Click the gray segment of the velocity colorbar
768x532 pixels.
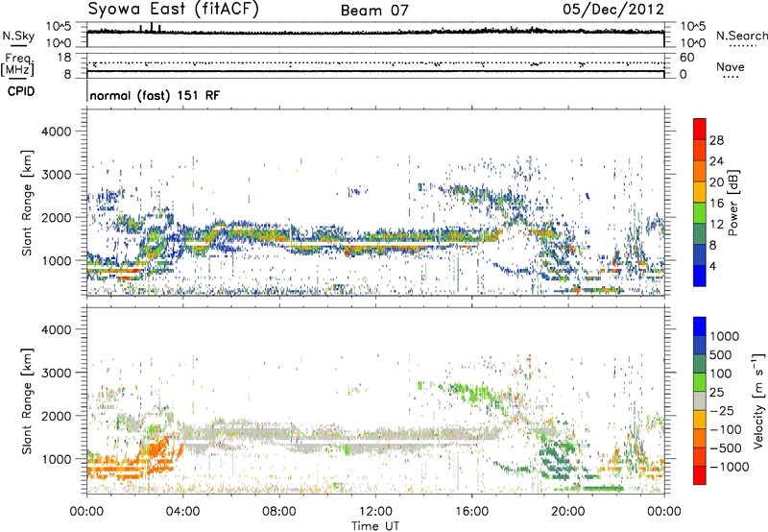click(x=700, y=400)
